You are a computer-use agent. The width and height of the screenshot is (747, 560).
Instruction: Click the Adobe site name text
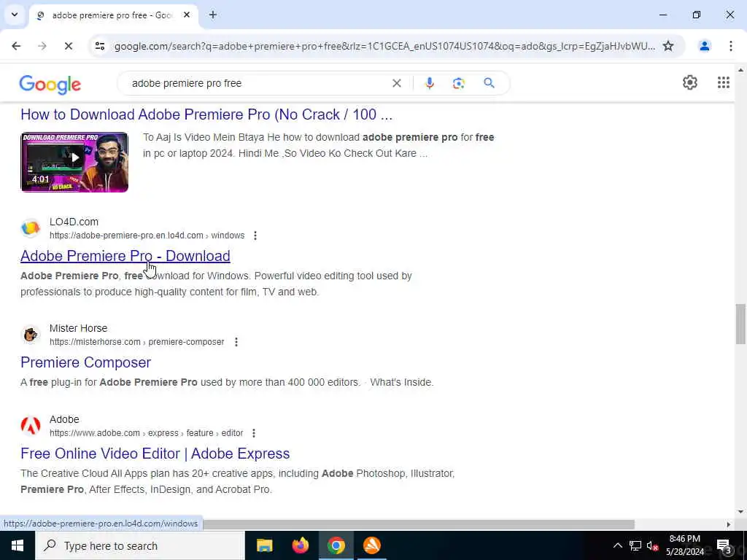coord(64,419)
